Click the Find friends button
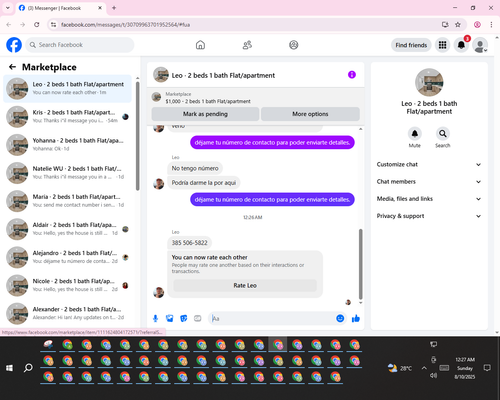 coord(411,45)
